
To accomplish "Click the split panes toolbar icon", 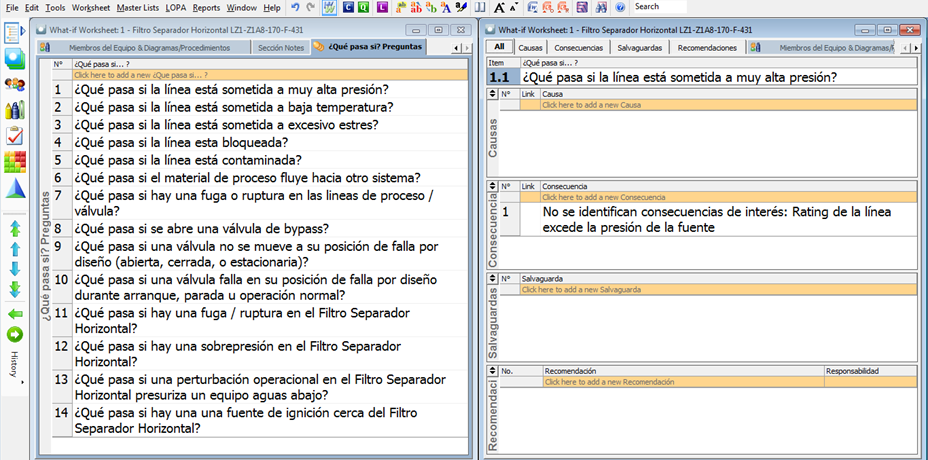I will (480, 8).
